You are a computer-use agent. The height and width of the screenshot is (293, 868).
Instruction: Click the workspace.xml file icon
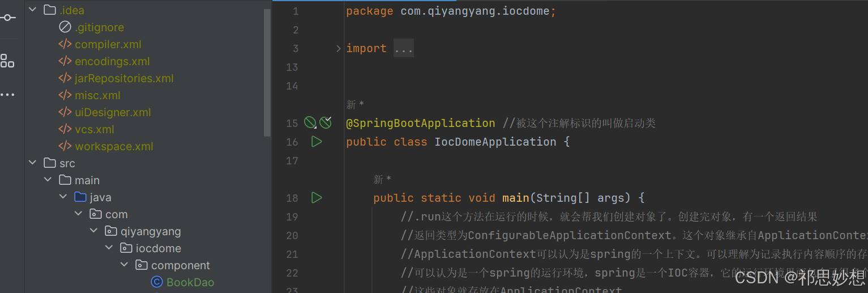coord(65,146)
